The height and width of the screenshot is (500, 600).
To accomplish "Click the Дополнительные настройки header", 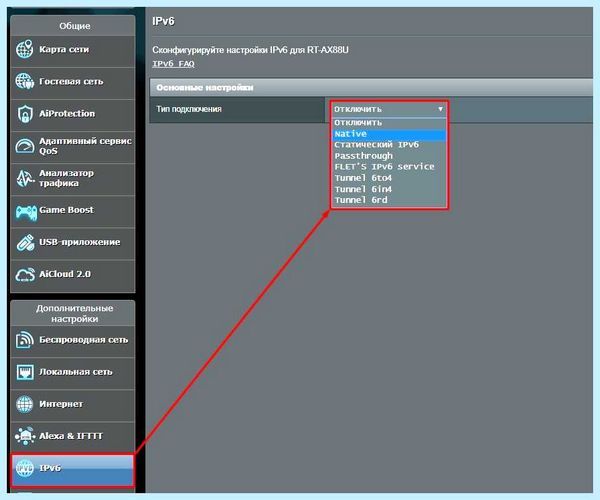I will tap(73, 313).
